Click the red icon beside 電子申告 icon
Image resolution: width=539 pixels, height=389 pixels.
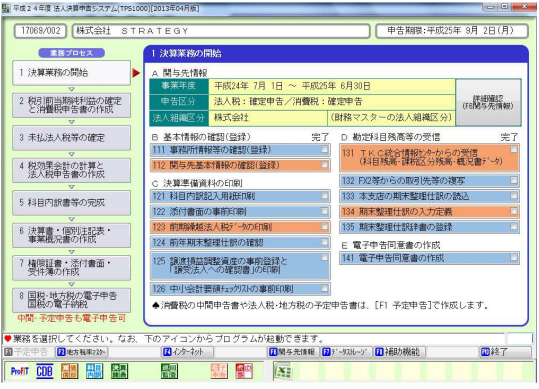point(244,371)
